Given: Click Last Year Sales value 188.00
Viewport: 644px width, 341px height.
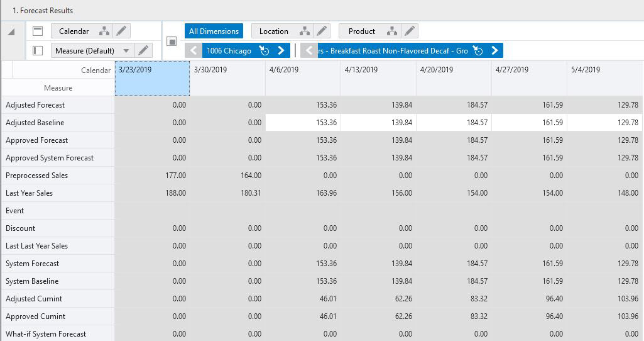Looking at the screenshot, I should 175,193.
